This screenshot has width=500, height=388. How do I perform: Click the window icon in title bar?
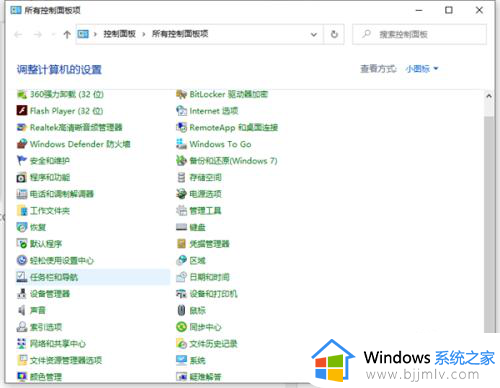tap(16, 10)
